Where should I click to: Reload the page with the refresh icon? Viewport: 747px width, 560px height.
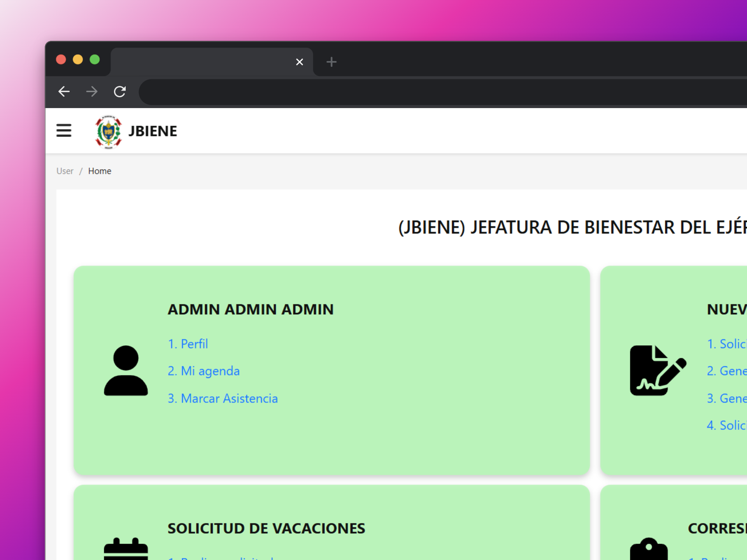click(x=120, y=92)
